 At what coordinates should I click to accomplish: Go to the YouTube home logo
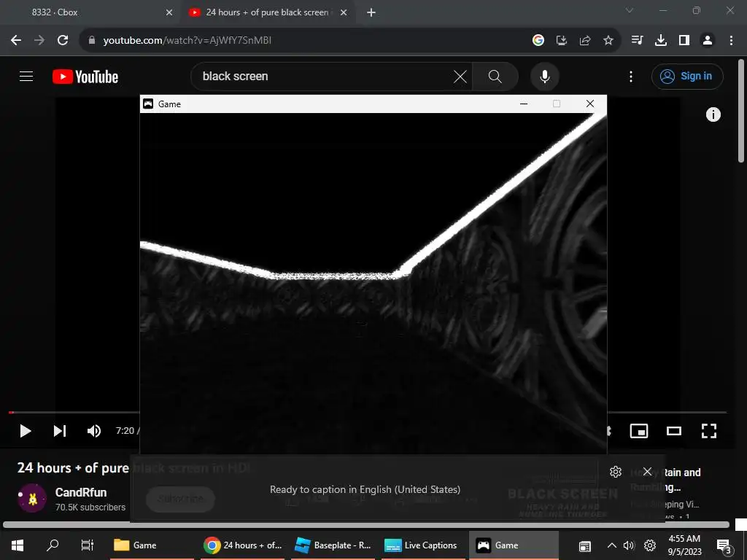pos(85,77)
